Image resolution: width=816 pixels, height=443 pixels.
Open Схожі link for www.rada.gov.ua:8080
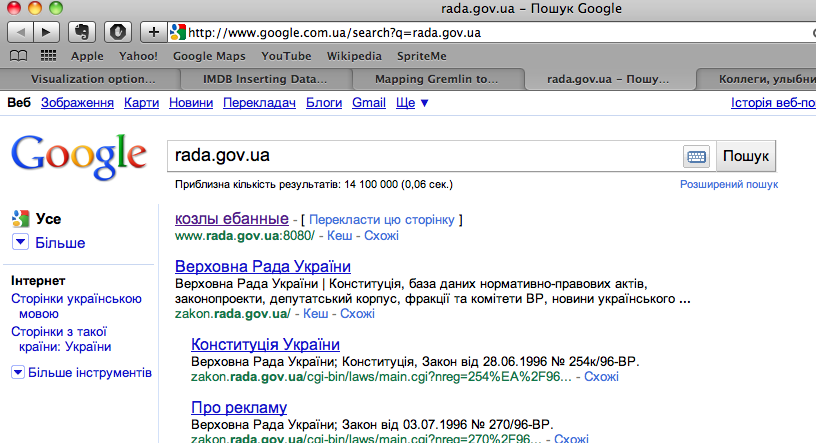click(x=381, y=236)
